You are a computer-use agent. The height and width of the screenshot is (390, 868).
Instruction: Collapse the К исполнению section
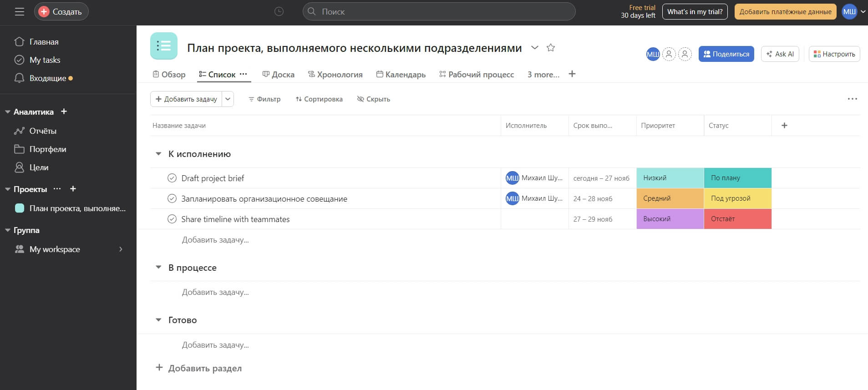pos(158,154)
